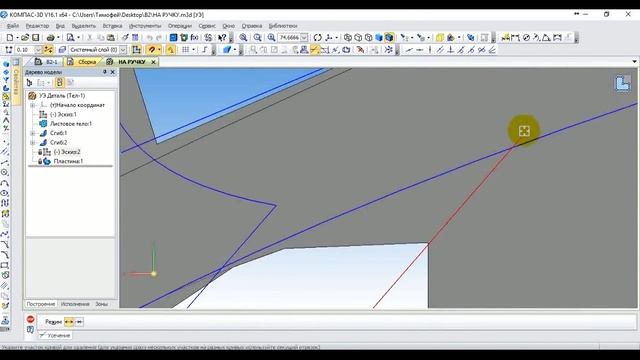Open the Свойства vertical side tab
This screenshot has height=360, width=640.
point(16,81)
